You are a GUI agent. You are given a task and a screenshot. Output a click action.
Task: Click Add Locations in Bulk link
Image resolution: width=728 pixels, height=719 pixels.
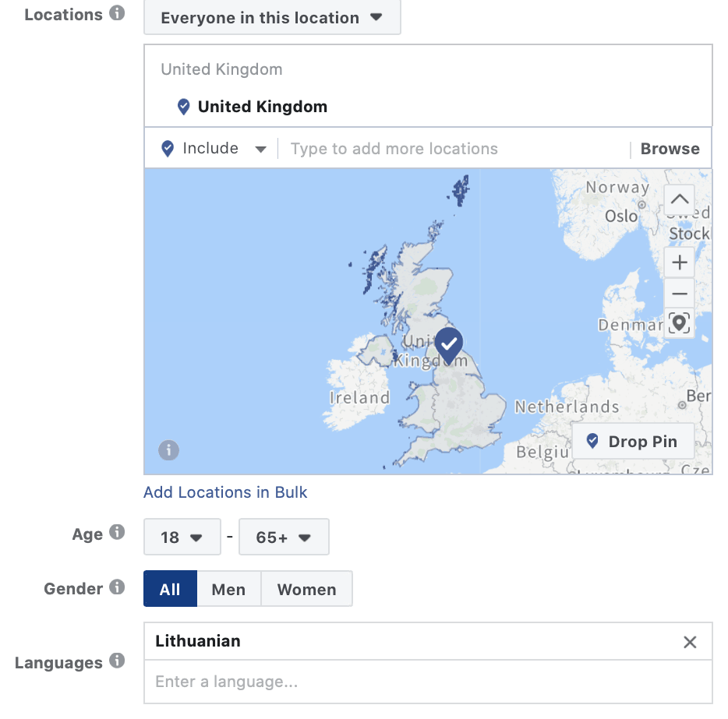(225, 492)
